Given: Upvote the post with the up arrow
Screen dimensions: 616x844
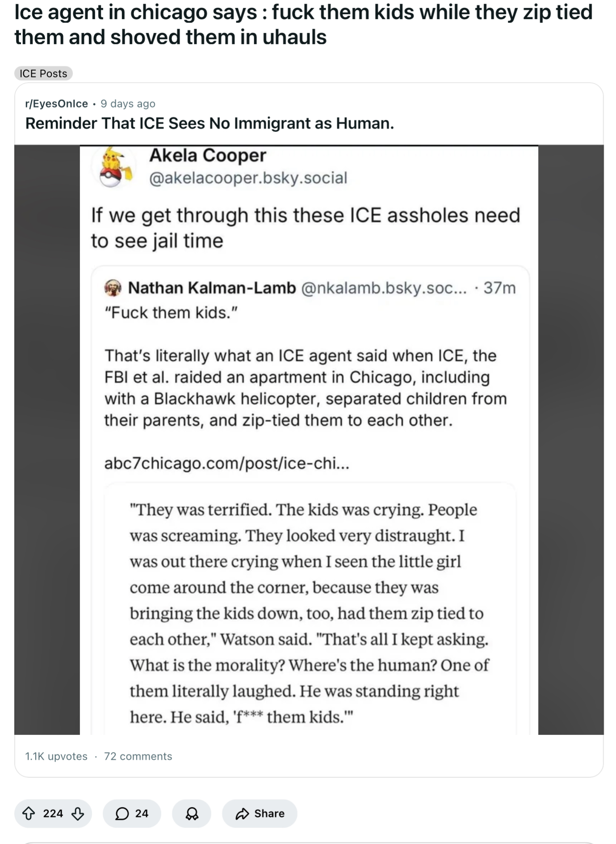Looking at the screenshot, I should (x=29, y=813).
